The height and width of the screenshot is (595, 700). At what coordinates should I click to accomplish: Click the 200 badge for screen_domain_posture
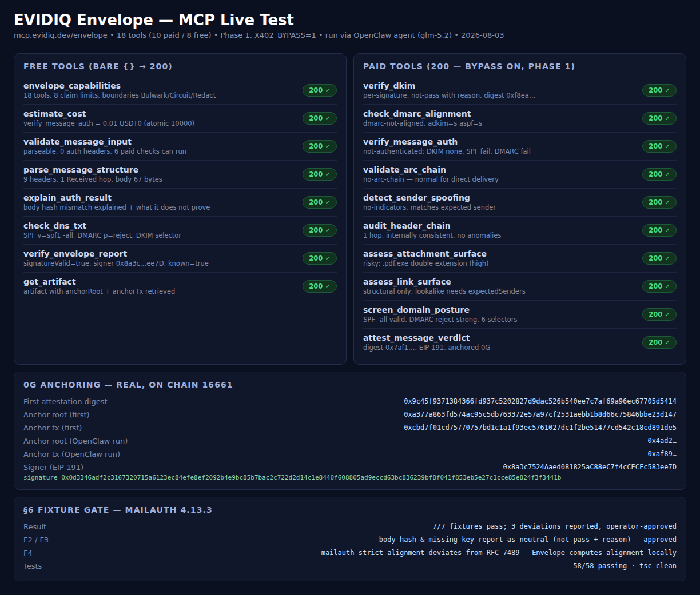[x=659, y=314]
